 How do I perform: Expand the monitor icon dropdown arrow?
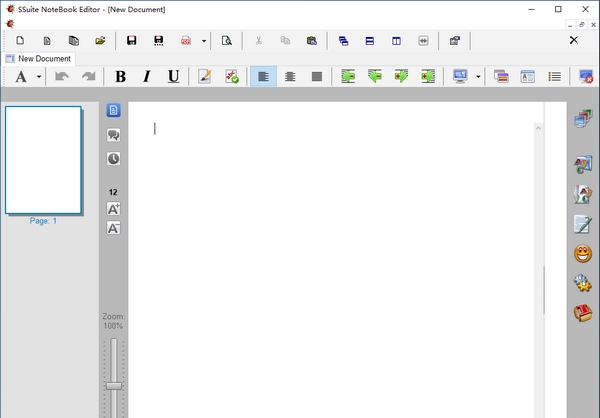tap(478, 77)
